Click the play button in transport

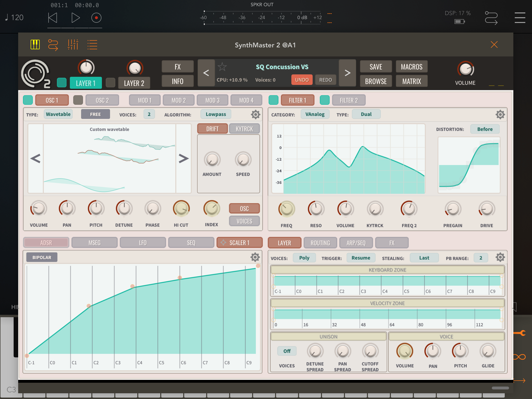[x=75, y=18]
